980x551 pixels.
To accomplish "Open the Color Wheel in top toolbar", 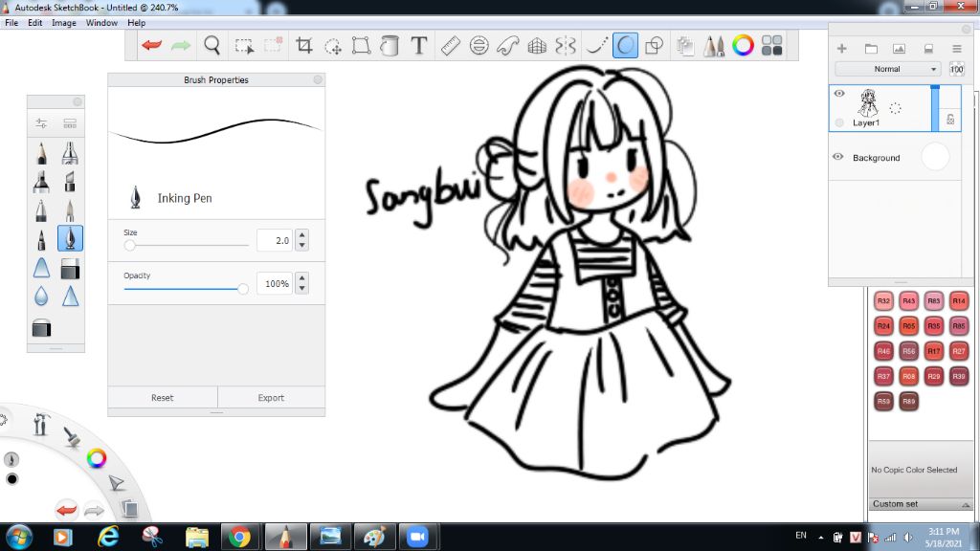I will coord(743,46).
